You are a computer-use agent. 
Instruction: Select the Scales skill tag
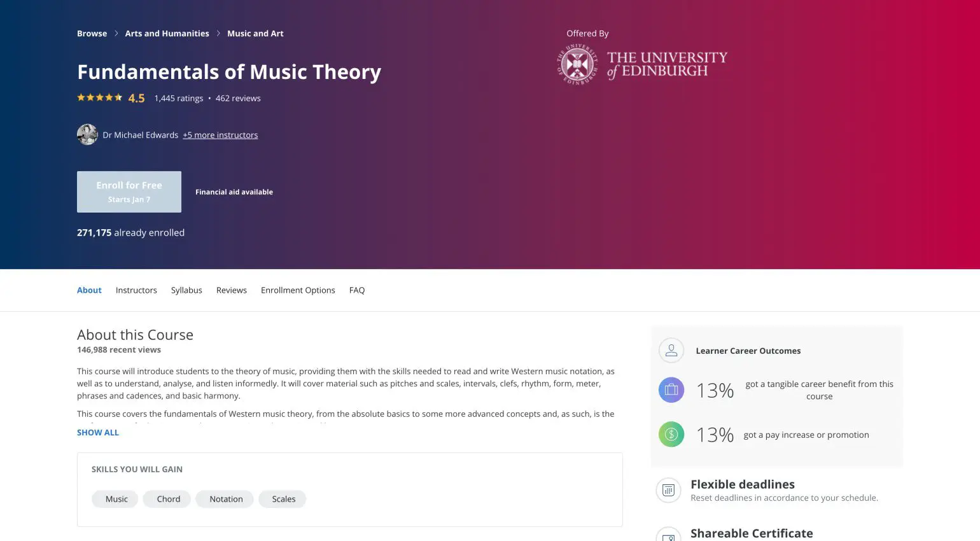(282, 499)
